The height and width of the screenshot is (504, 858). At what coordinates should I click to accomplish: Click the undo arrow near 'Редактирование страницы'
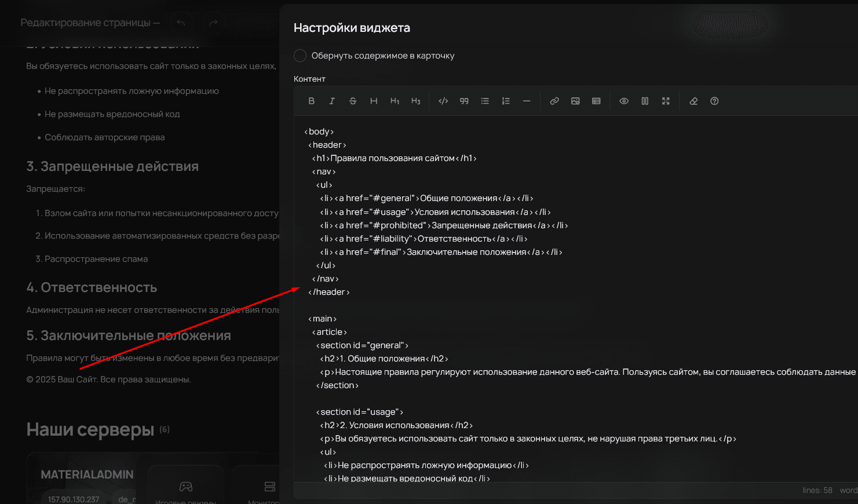(180, 22)
